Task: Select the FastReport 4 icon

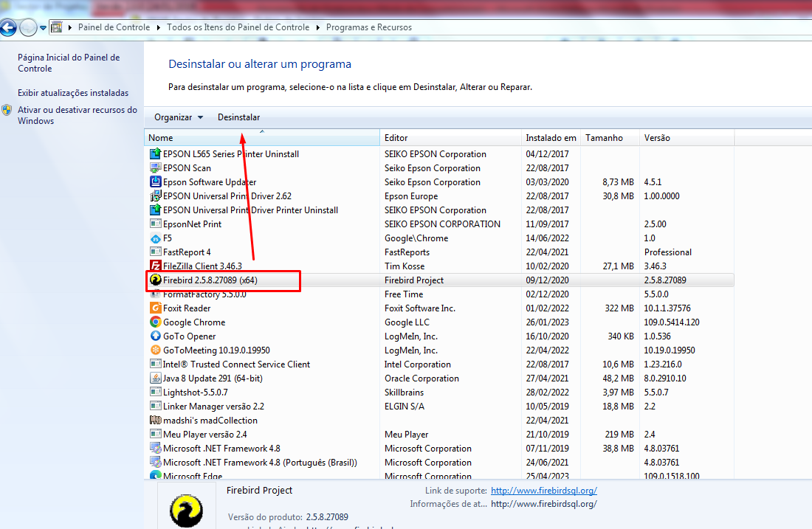Action: 155,252
